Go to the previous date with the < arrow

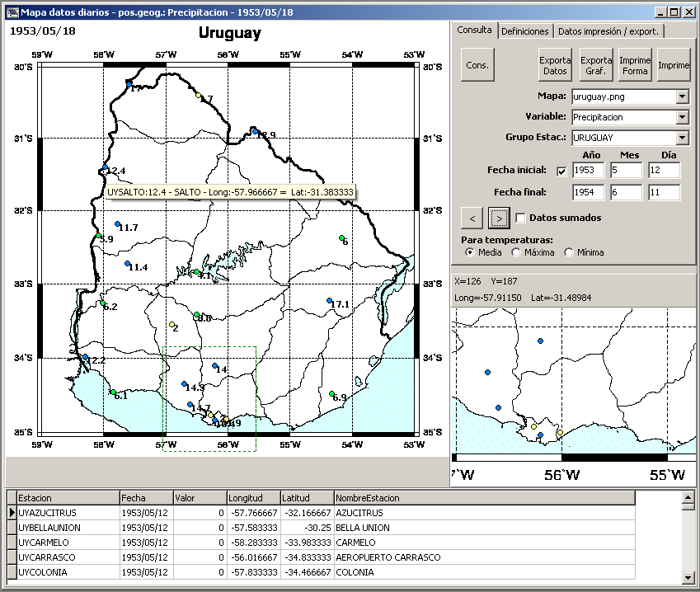tap(472, 218)
